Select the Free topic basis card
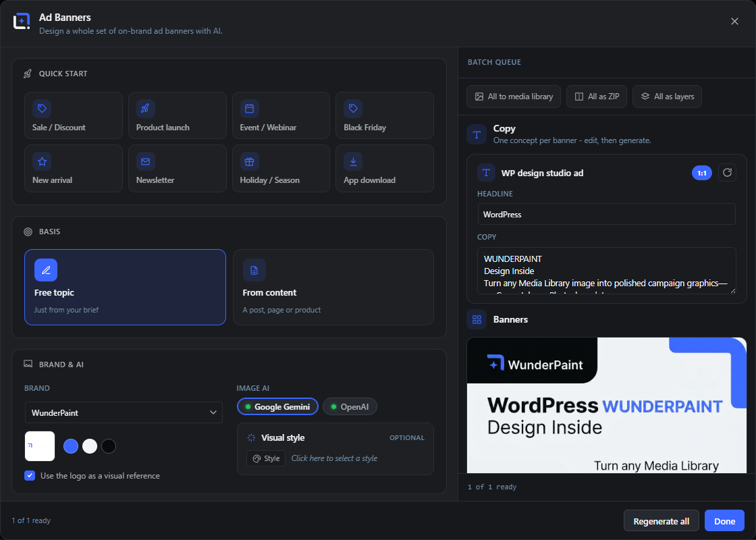The height and width of the screenshot is (540, 756). coord(125,288)
